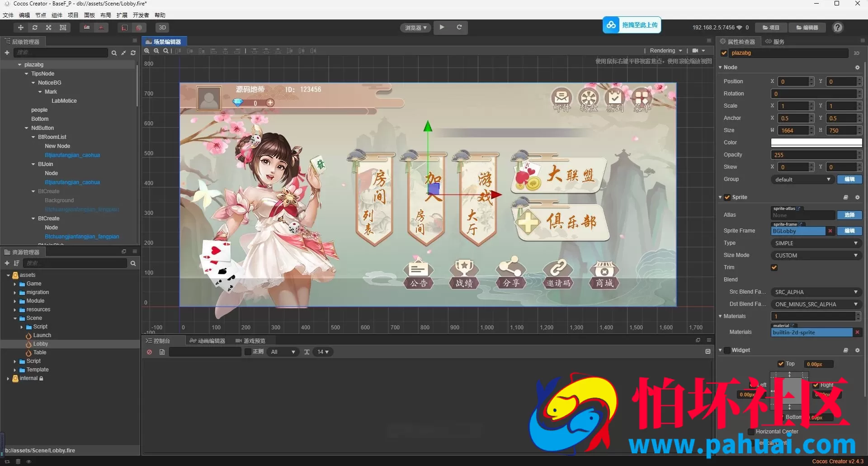Open the Dst Blend Factor dropdown
This screenshot has height=466, width=868.
pos(816,304)
